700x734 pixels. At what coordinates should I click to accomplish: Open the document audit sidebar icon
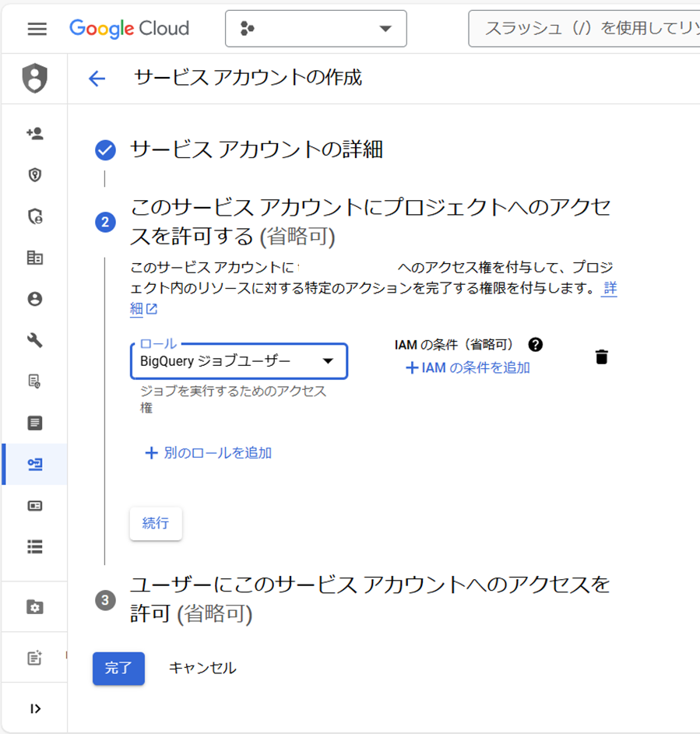(34, 381)
